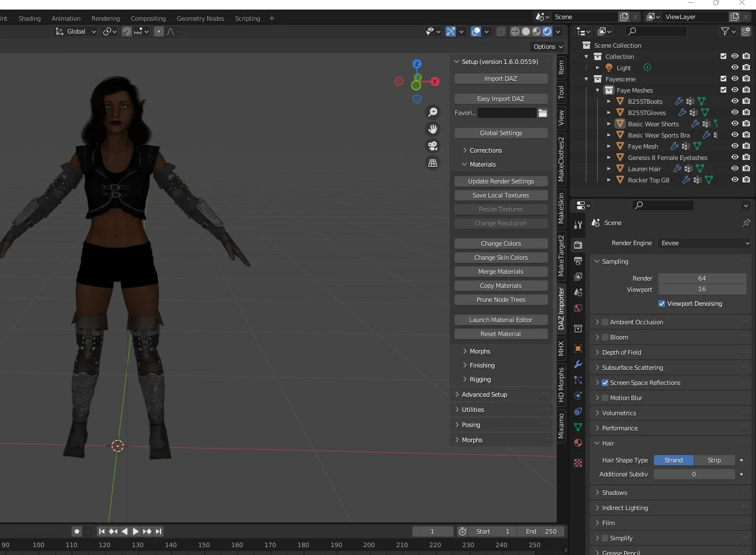Viewport: 756px width, 555px height.
Task: Expand the Shadows panel
Action: tap(615, 493)
